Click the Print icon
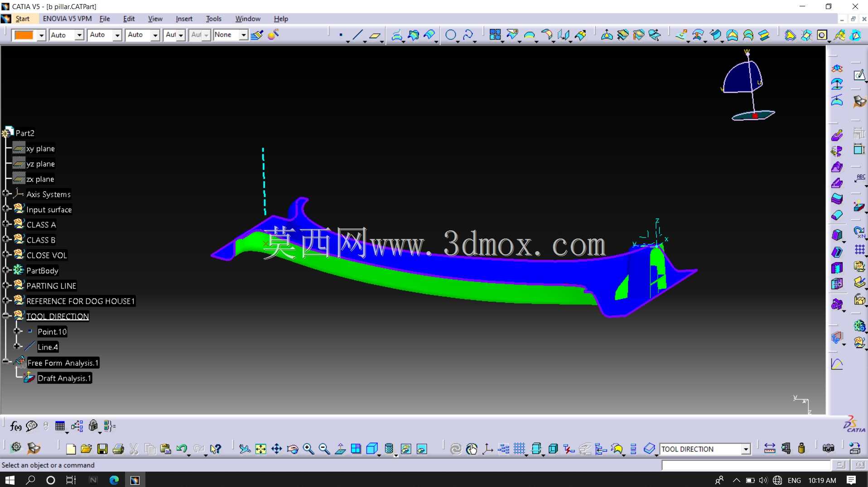The width and height of the screenshot is (868, 487). point(118,449)
